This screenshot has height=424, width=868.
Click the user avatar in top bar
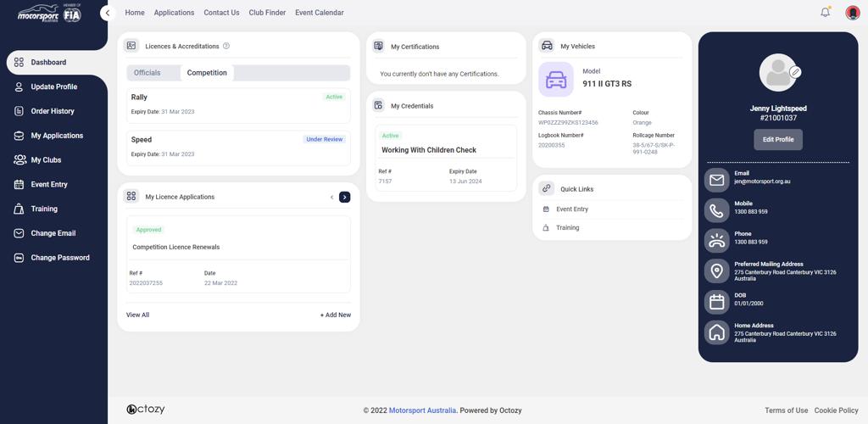(x=853, y=13)
